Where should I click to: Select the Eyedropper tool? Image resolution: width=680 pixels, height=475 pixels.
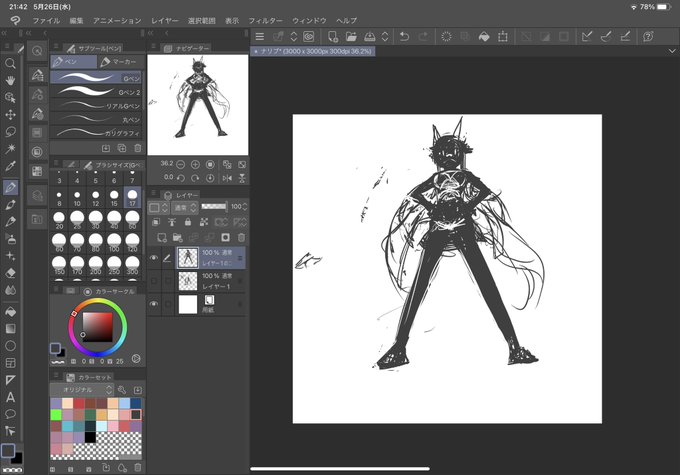10,166
